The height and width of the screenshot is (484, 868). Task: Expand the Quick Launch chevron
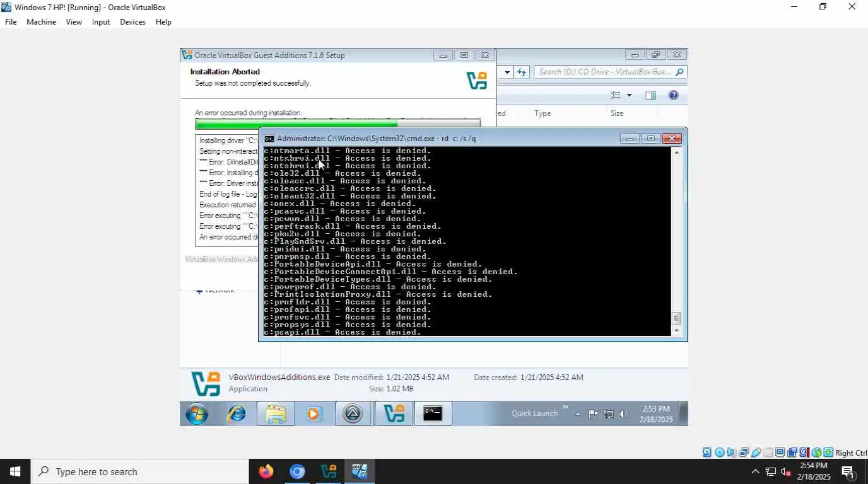coord(565,407)
